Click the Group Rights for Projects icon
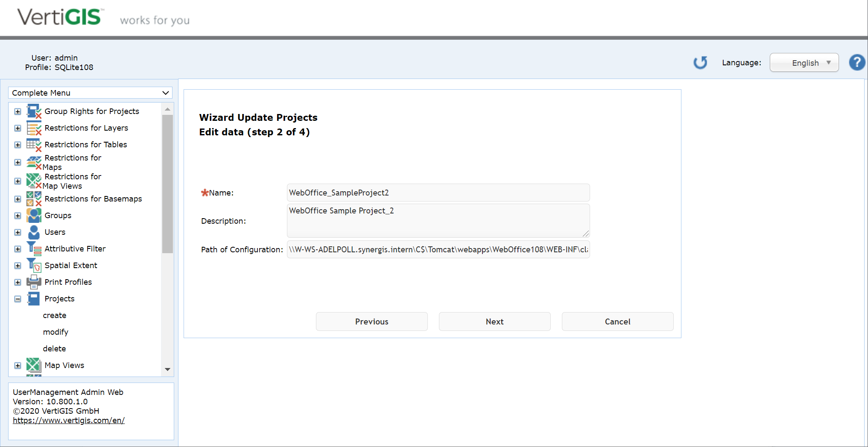The height and width of the screenshot is (447, 868). pos(34,111)
